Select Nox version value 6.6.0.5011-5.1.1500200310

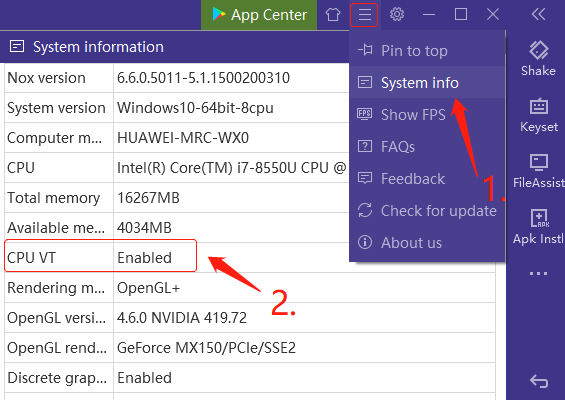203,78
